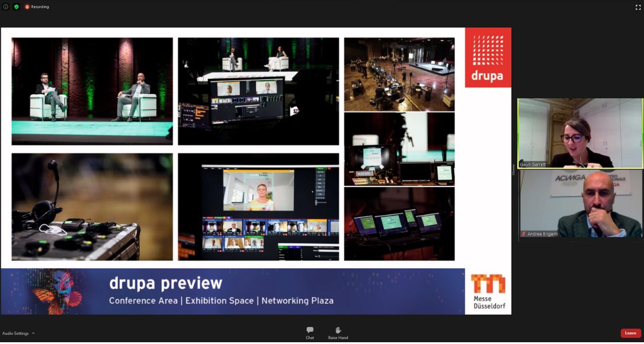Click the Andrea Briganti name label

pos(542,233)
